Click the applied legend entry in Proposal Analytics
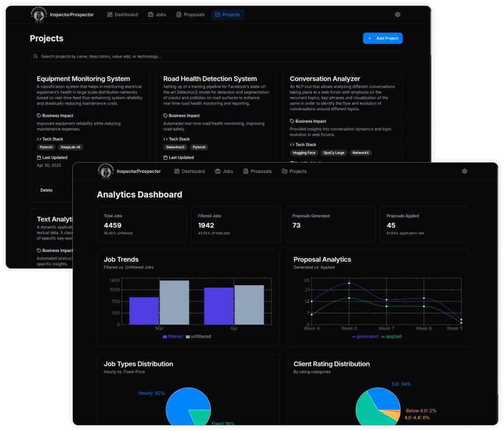This screenshot has width=504, height=431. coord(391,336)
